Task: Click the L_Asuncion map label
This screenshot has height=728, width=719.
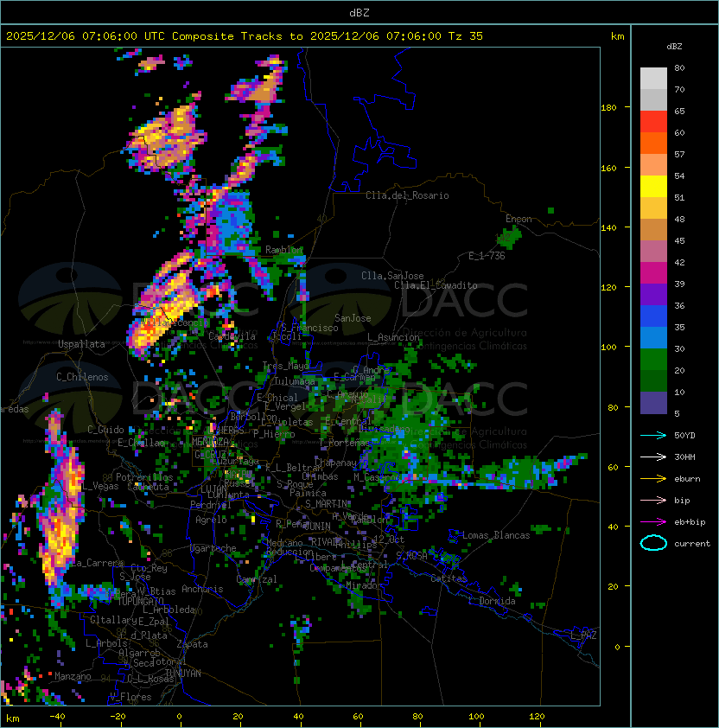Action: pos(393,337)
